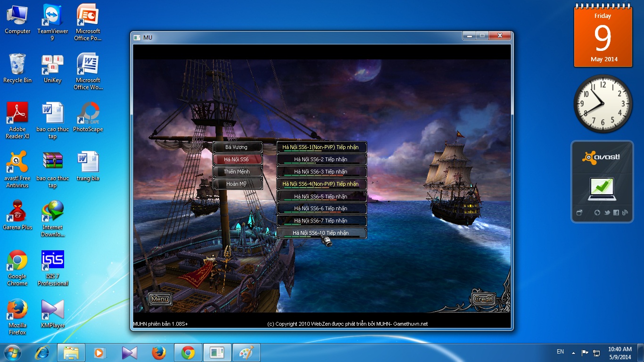
Task: Click the MU window title bar icon
Action: (x=137, y=37)
